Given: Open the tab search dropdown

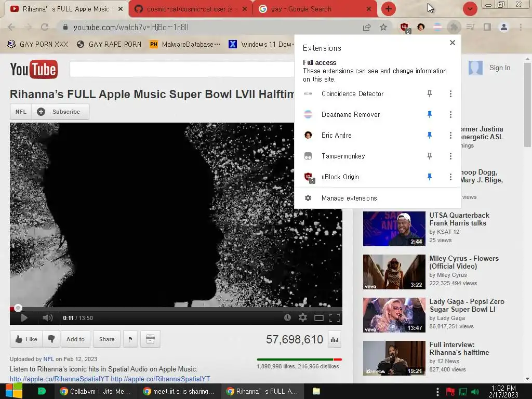Looking at the screenshot, I should pyautogui.click(x=470, y=9).
